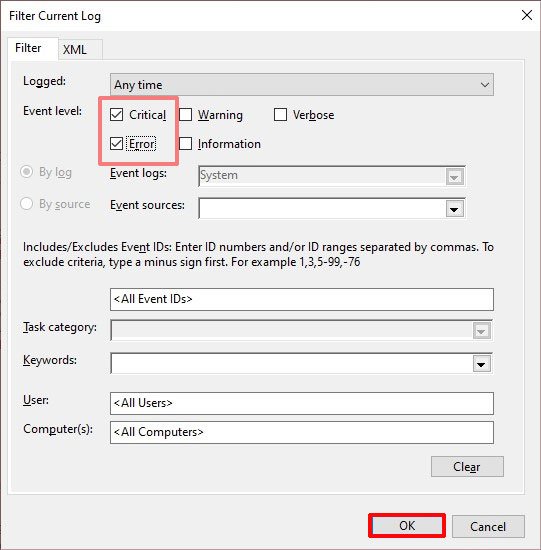Uncheck the Critical event level checkbox

click(116, 115)
